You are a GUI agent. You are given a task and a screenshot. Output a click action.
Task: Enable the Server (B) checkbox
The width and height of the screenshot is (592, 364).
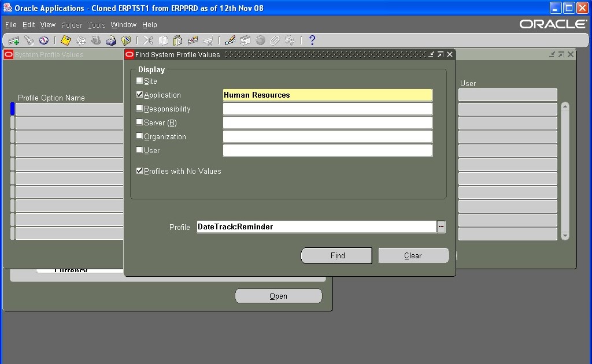coord(139,122)
